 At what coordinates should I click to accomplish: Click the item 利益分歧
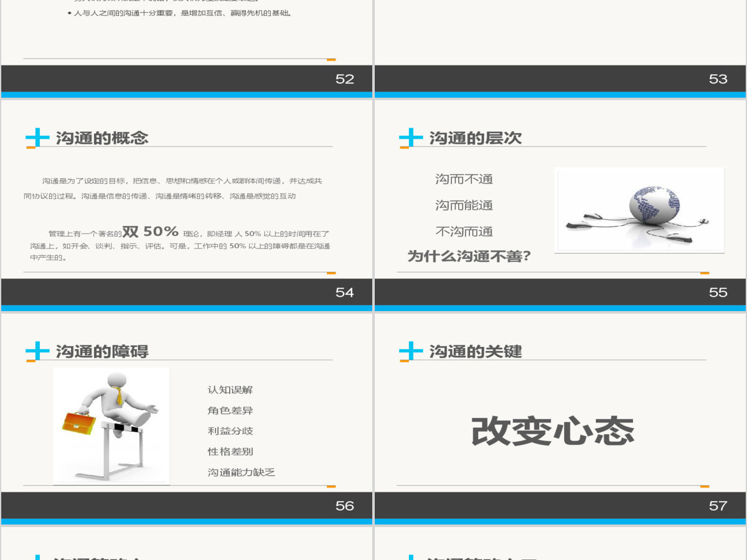(230, 431)
